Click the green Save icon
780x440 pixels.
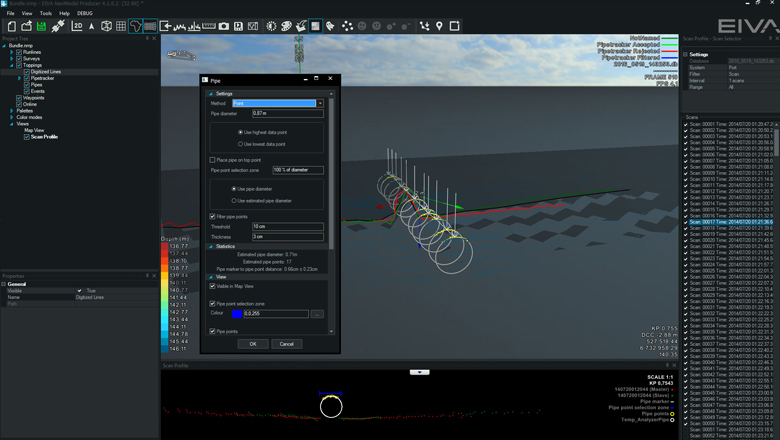pyautogui.click(x=41, y=26)
